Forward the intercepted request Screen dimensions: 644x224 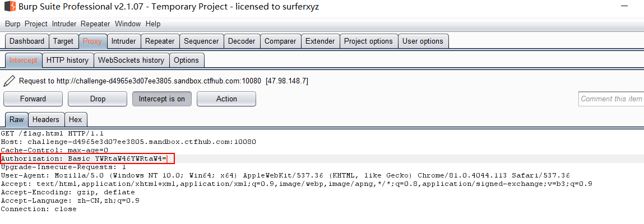tap(33, 99)
